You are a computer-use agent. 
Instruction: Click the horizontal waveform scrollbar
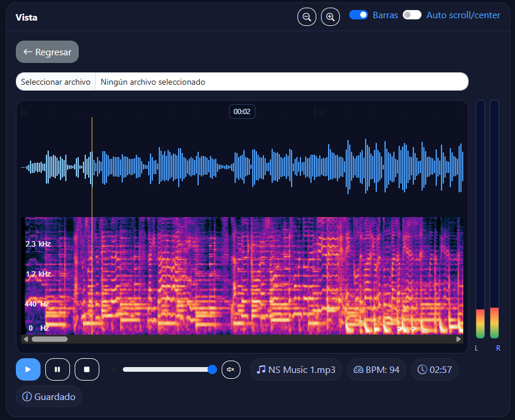[x=50, y=339]
